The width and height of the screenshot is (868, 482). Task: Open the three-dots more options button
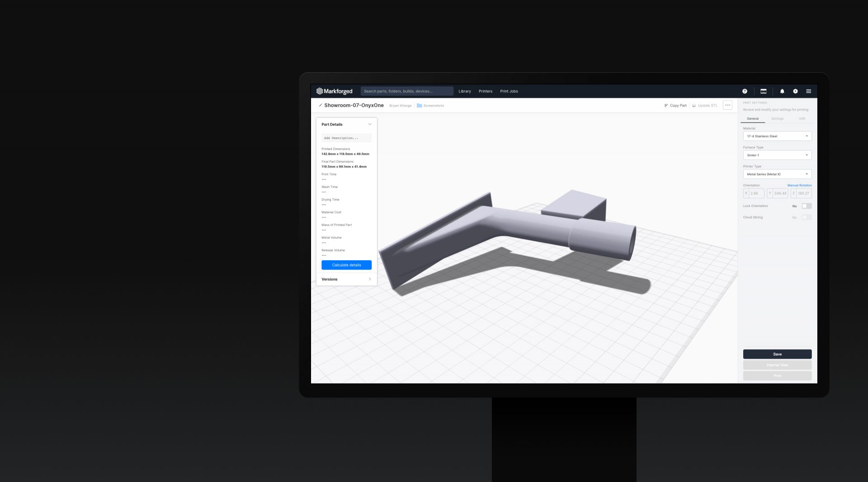pyautogui.click(x=727, y=105)
